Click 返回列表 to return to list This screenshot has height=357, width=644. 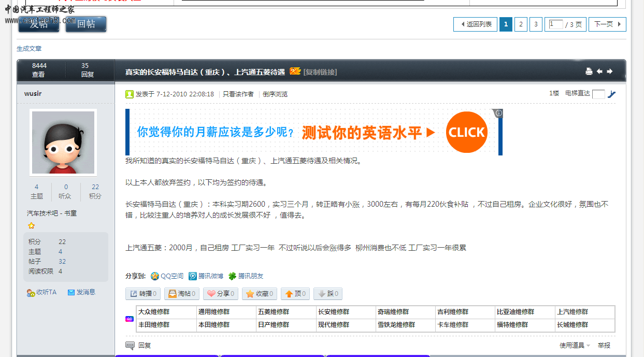[x=475, y=24]
